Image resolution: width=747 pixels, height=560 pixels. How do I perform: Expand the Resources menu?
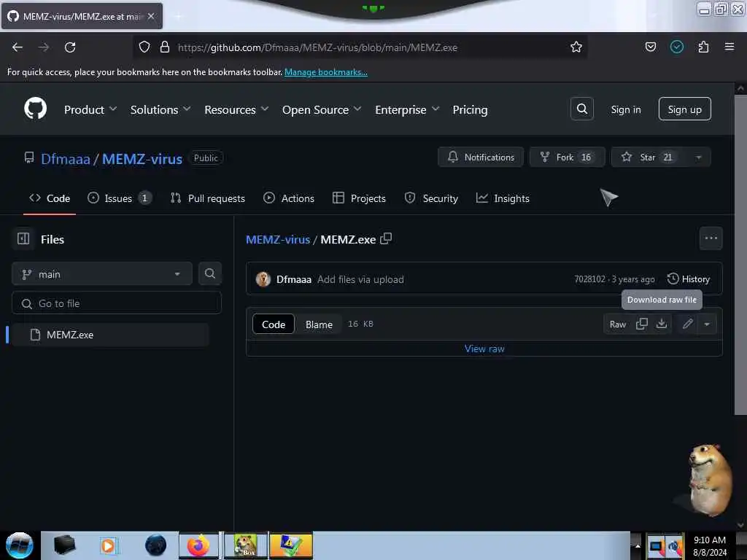point(236,109)
